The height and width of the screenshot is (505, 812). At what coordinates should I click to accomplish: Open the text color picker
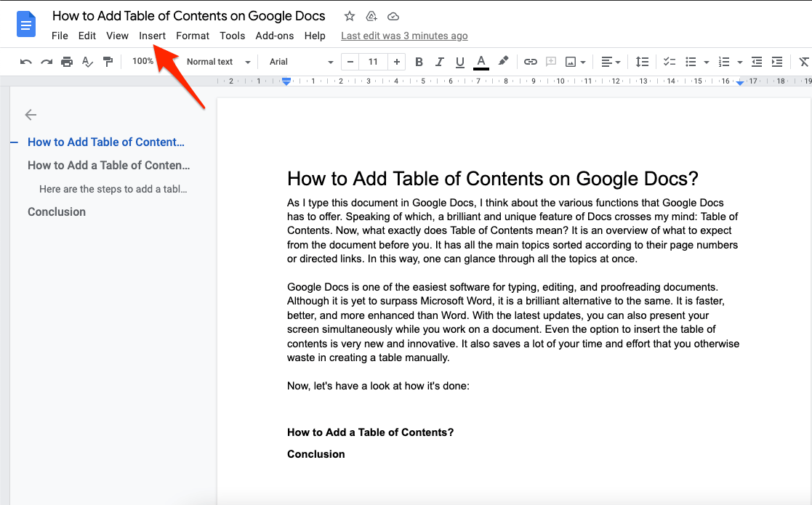pos(481,62)
